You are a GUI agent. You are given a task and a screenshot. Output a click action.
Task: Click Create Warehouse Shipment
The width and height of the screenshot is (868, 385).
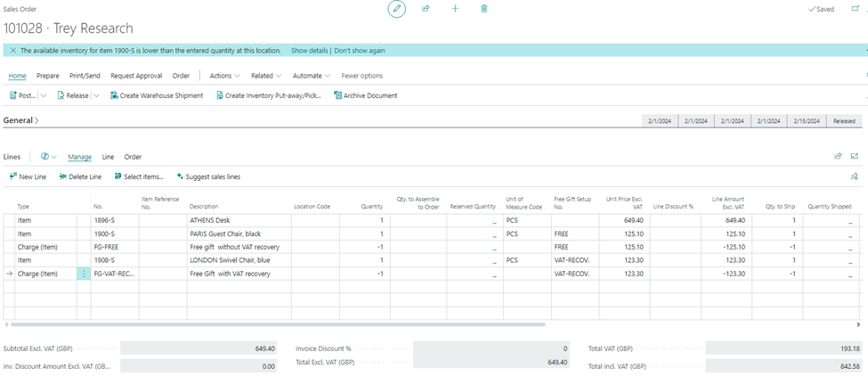point(157,95)
